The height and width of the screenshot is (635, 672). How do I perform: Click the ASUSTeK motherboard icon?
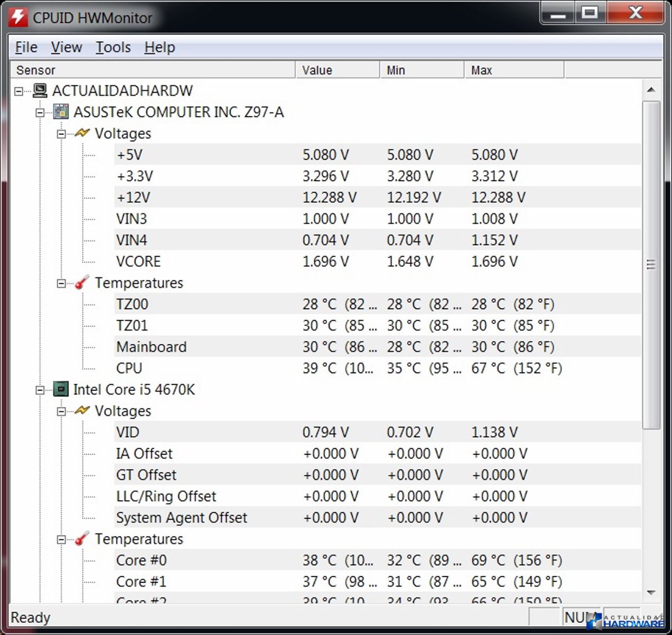[61, 112]
